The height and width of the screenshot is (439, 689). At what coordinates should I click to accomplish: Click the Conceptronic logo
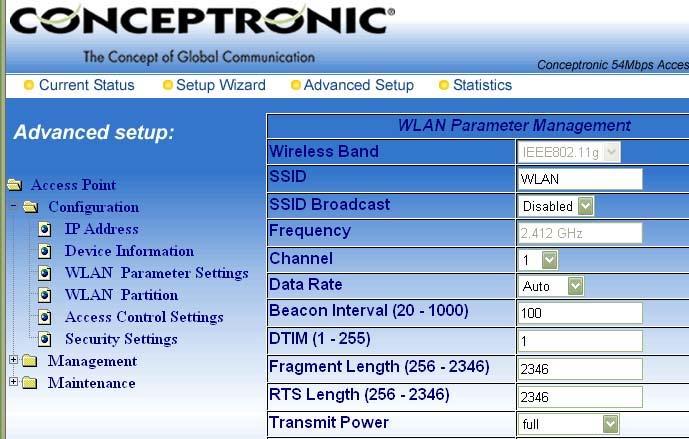[x=202, y=20]
